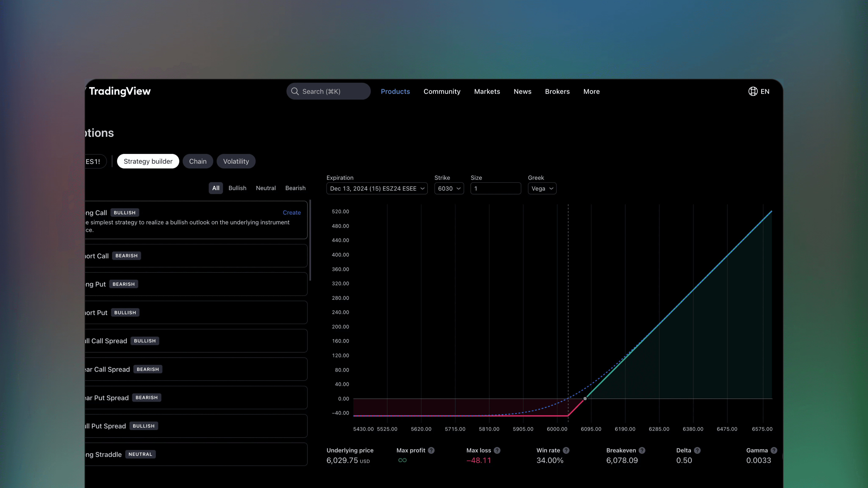Click the search magnifier icon
This screenshot has height=488, width=868.
pos(295,91)
